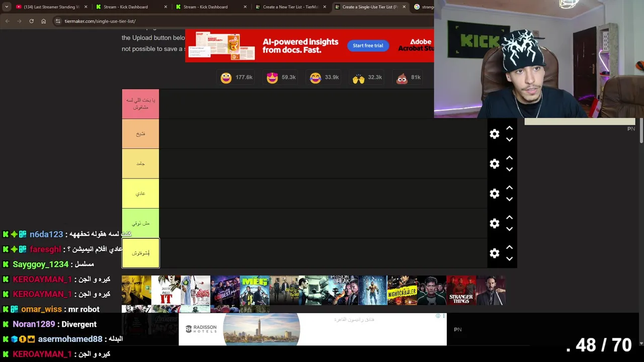Click username Sayggoy_1234 in chat
Screen dimensions: 644x362
(40, 264)
